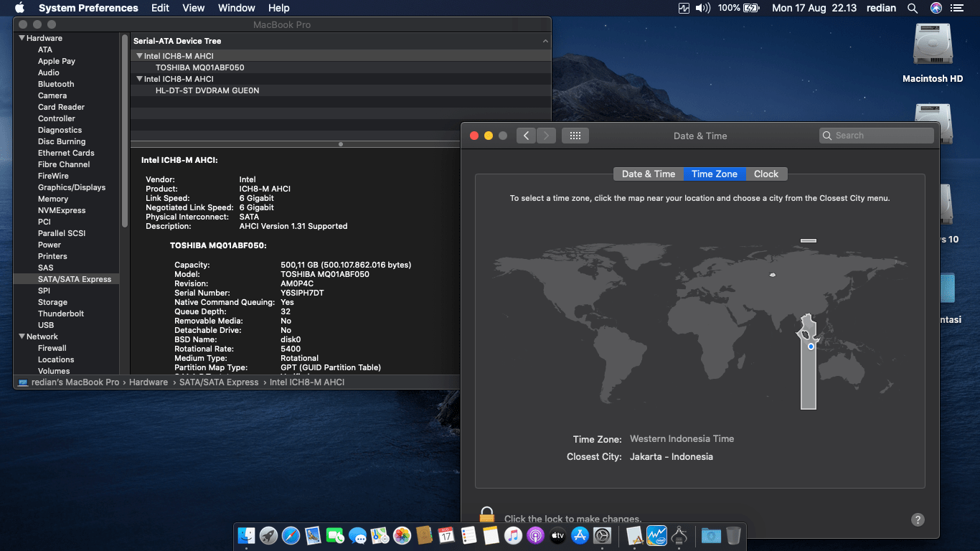The width and height of the screenshot is (980, 551).
Task: Open Messages from the Dock
Action: pos(357,535)
